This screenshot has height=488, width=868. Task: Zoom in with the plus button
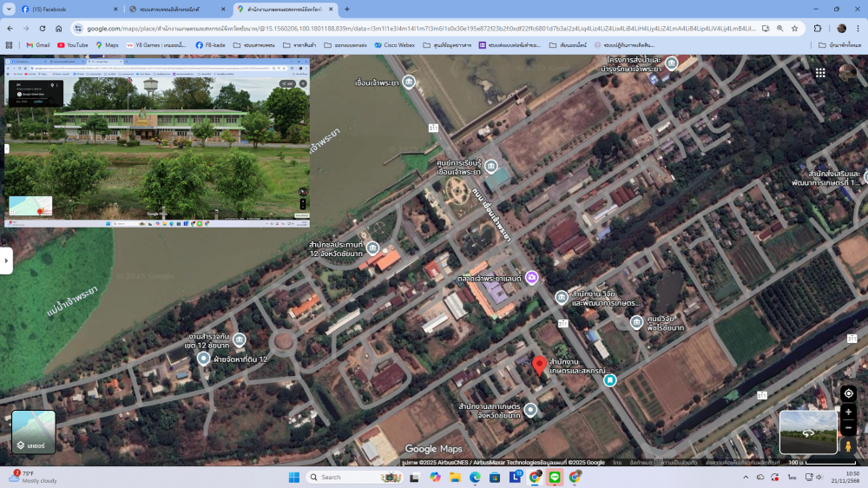(x=848, y=412)
